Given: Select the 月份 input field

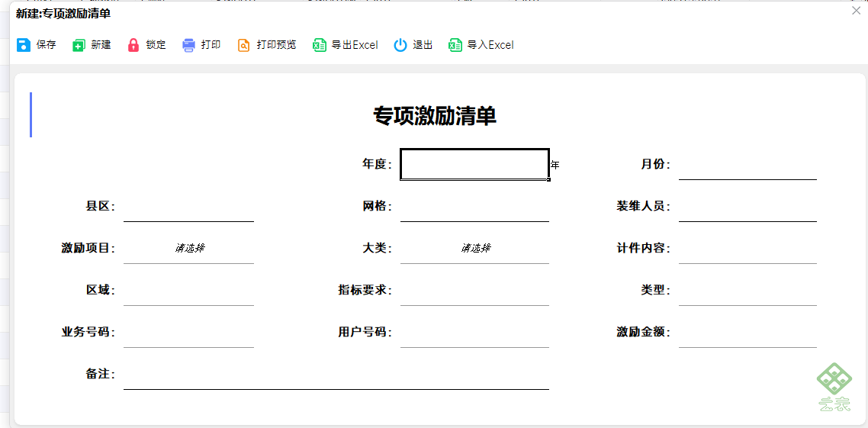Looking at the screenshot, I should pyautogui.click(x=748, y=165).
